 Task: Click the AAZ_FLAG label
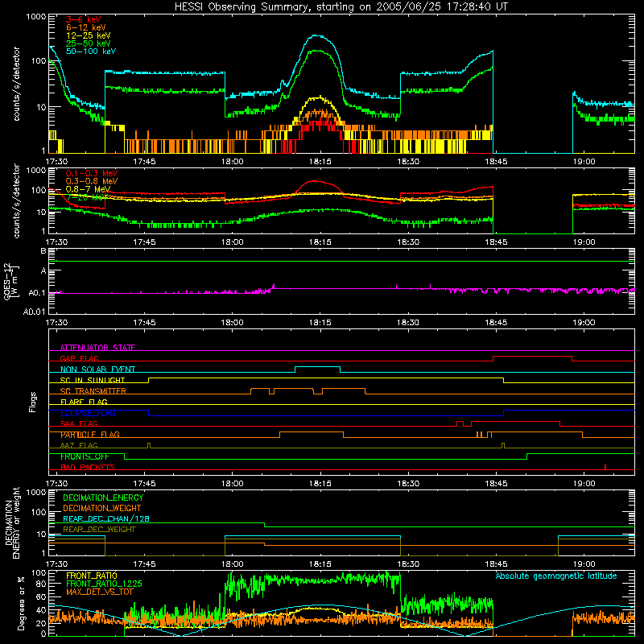click(79, 445)
